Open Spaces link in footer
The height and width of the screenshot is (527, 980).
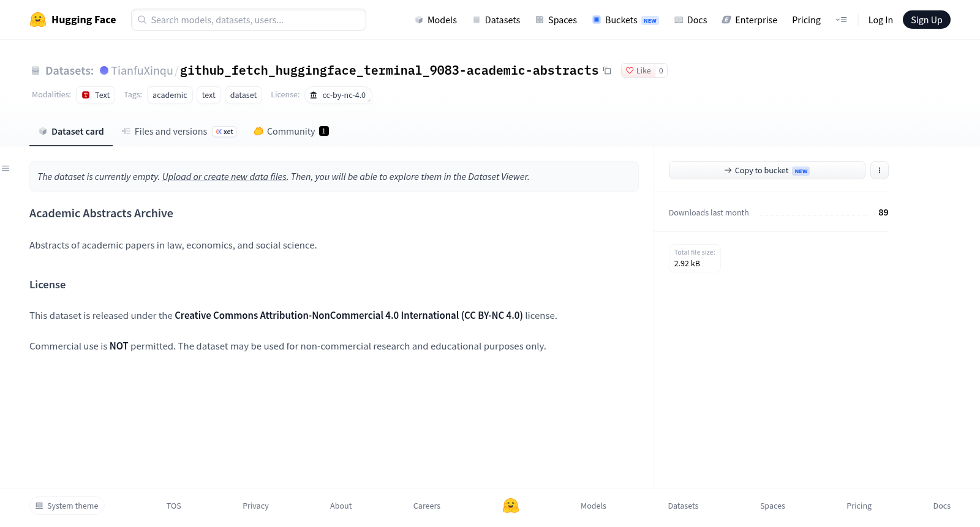coord(772,506)
